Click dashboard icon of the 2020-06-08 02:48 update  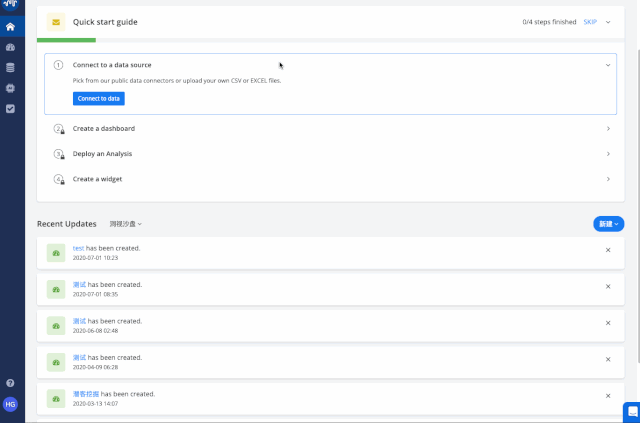tap(56, 326)
